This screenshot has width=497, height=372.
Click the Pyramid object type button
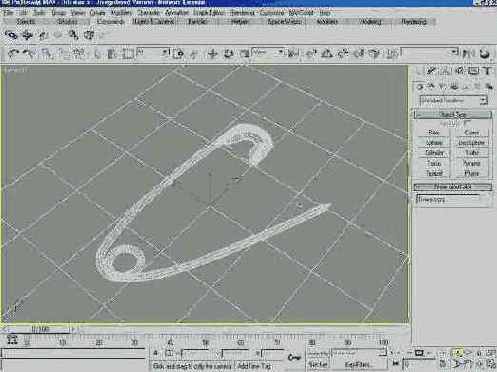pos(472,163)
